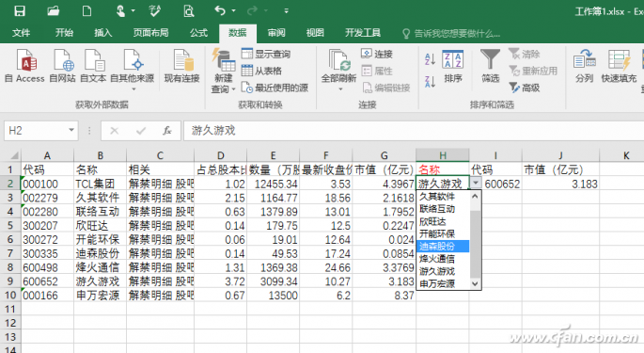Import data from web (自网站)
The image size is (644, 353).
62,66
